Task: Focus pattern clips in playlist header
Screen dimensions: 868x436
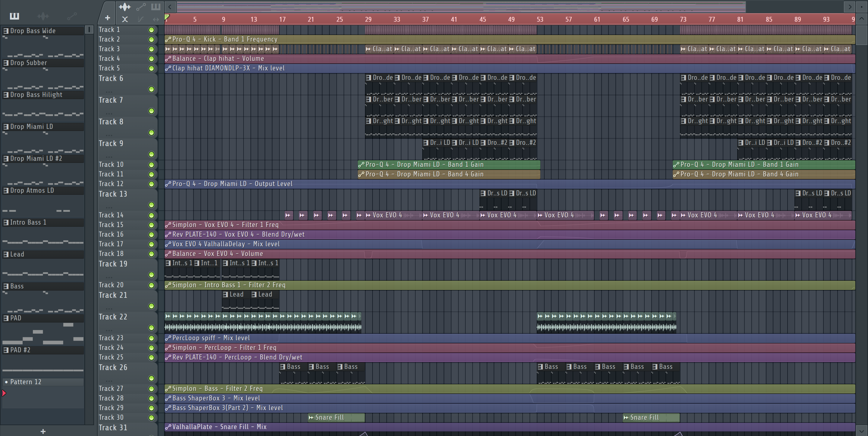Action: click(155, 7)
